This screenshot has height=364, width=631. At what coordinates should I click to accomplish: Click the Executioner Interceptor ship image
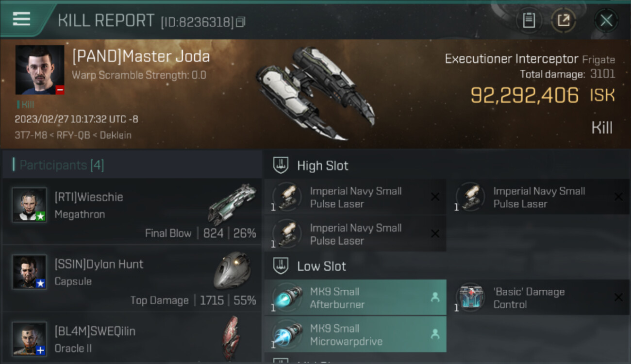pos(315,93)
